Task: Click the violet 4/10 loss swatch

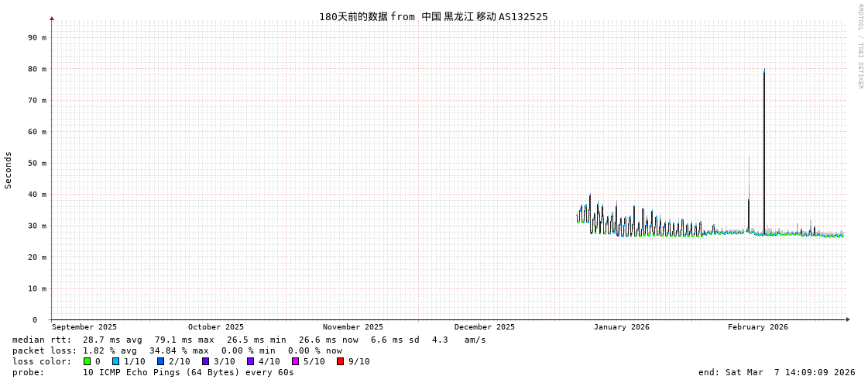Action: pos(251,361)
